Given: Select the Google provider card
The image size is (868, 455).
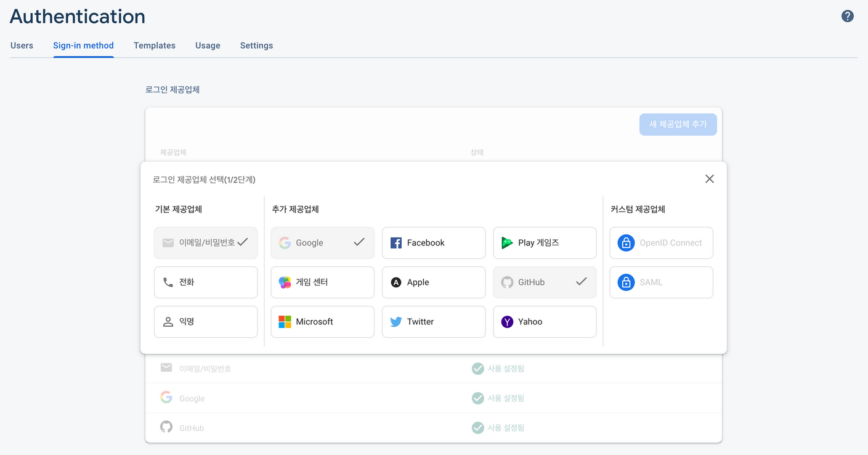Looking at the screenshot, I should (x=323, y=243).
